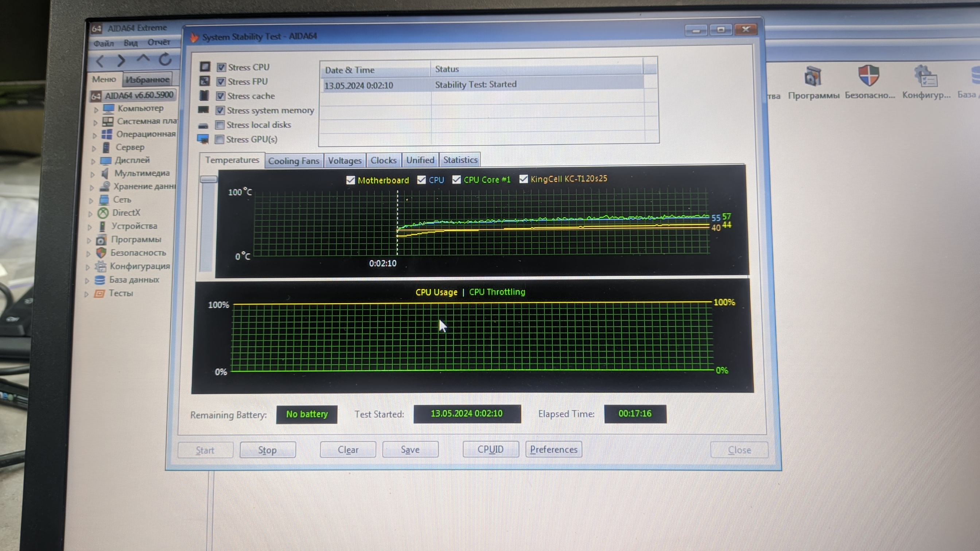This screenshot has height=551, width=980.
Task: Select the Компьютер computer icon in tree
Action: pyautogui.click(x=109, y=109)
